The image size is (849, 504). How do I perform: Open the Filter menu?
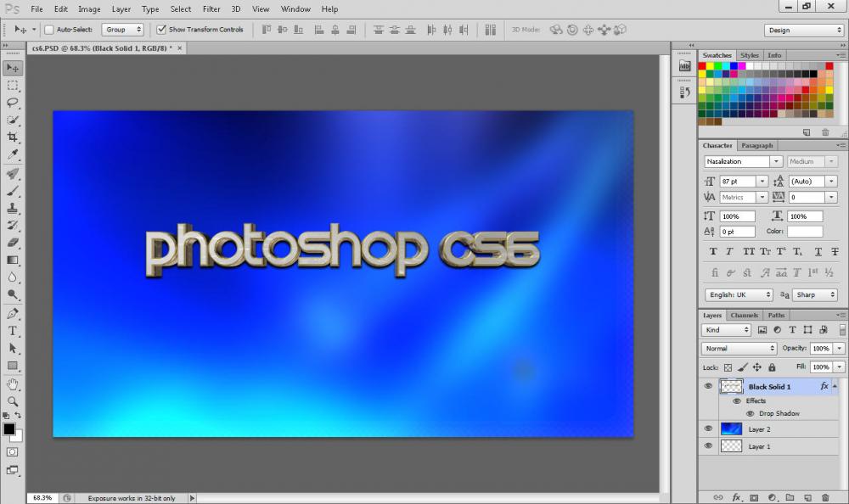[x=211, y=9]
